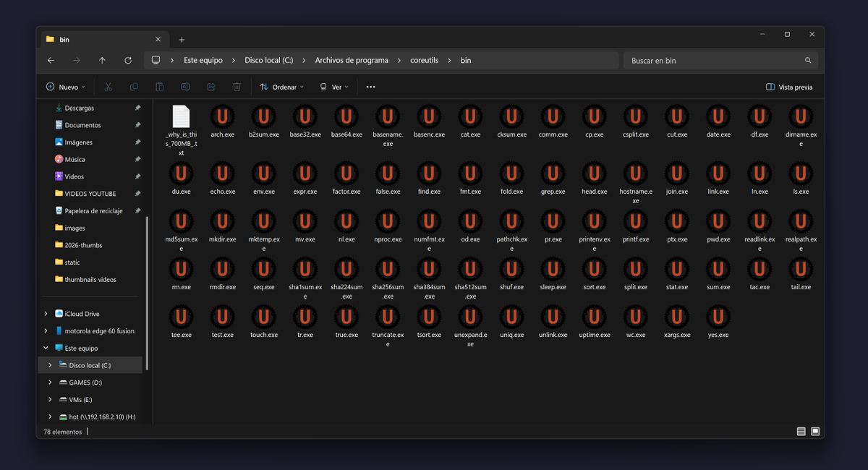Collapse the Este equipo tree node

pyautogui.click(x=46, y=348)
